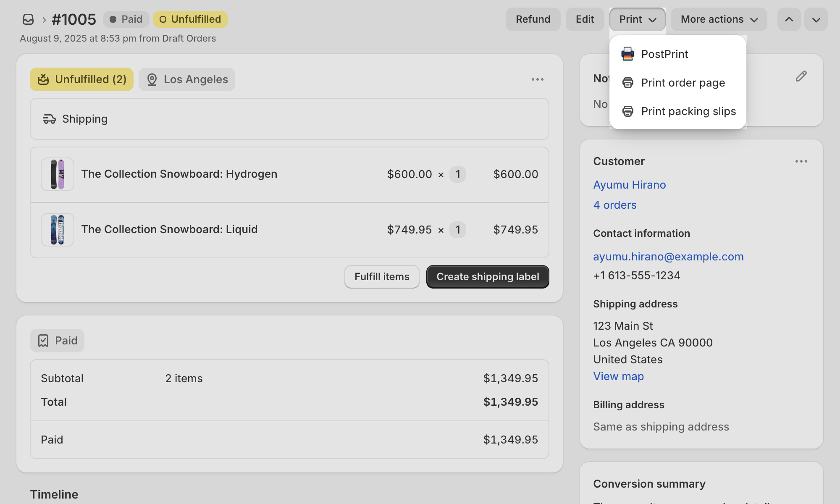Viewport: 840px width, 504px height.
Task: Select Print packing slips
Action: coord(688,111)
